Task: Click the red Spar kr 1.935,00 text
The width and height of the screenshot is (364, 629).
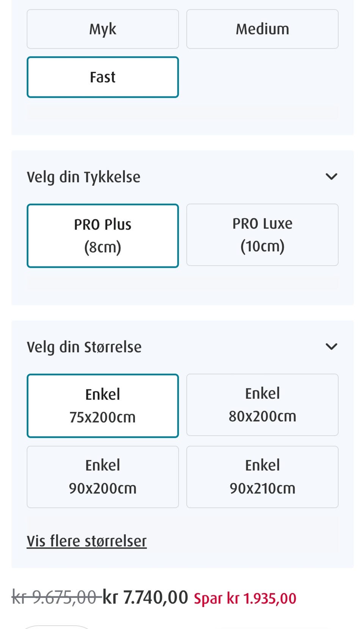Action: click(245, 598)
